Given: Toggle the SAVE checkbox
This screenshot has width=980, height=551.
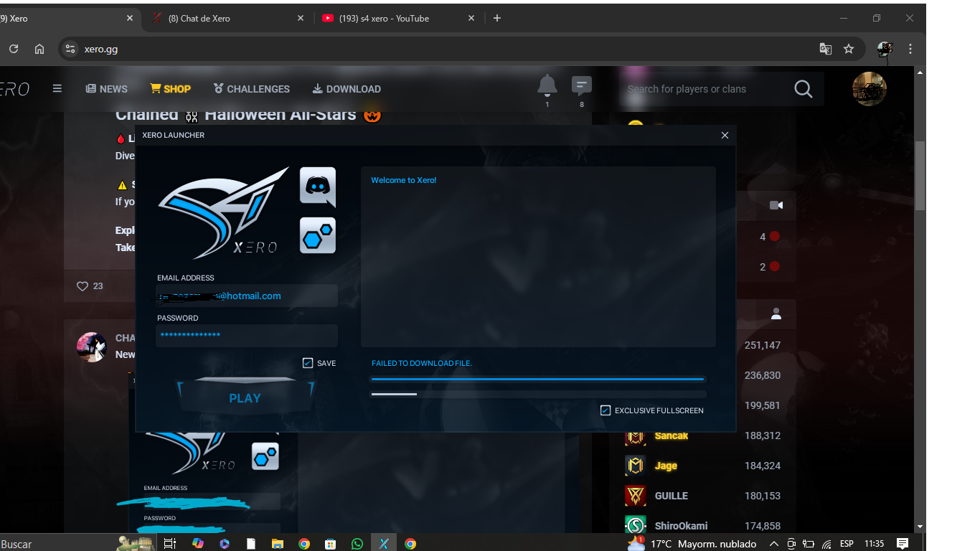Looking at the screenshot, I should click(308, 363).
